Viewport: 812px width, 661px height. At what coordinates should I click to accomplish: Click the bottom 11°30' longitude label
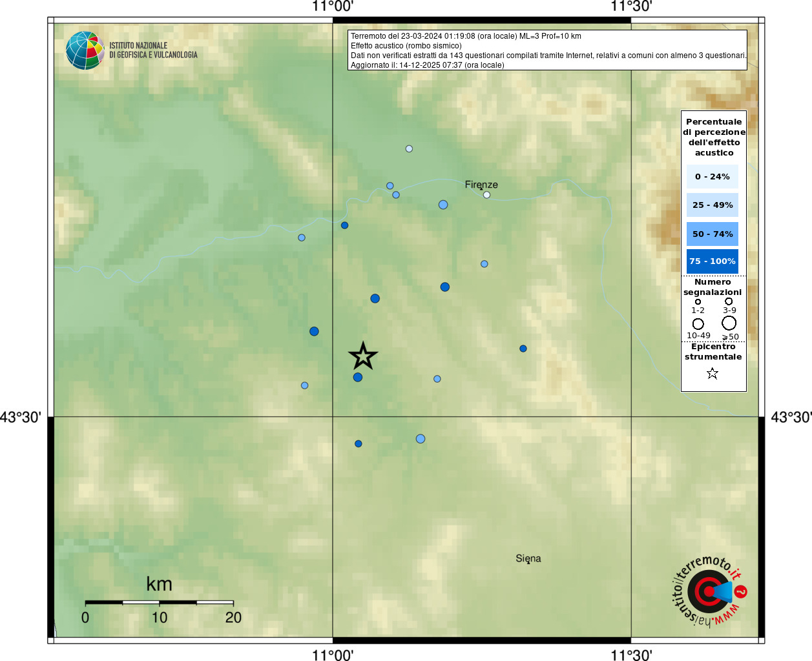(631, 655)
